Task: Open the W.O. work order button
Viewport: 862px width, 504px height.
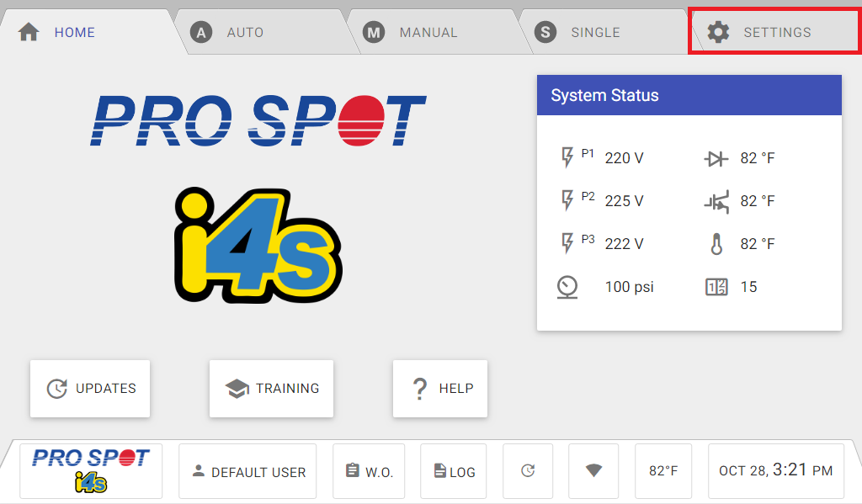Action: click(x=369, y=471)
